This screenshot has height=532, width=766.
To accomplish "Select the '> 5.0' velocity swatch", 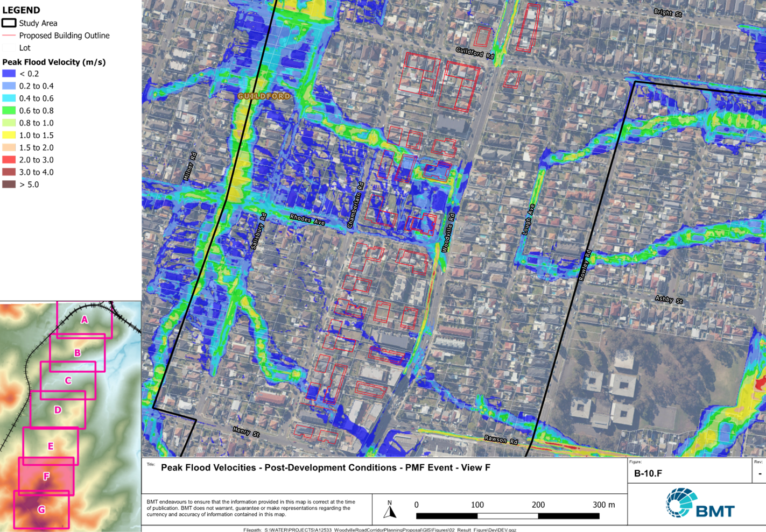I will click(x=9, y=185).
